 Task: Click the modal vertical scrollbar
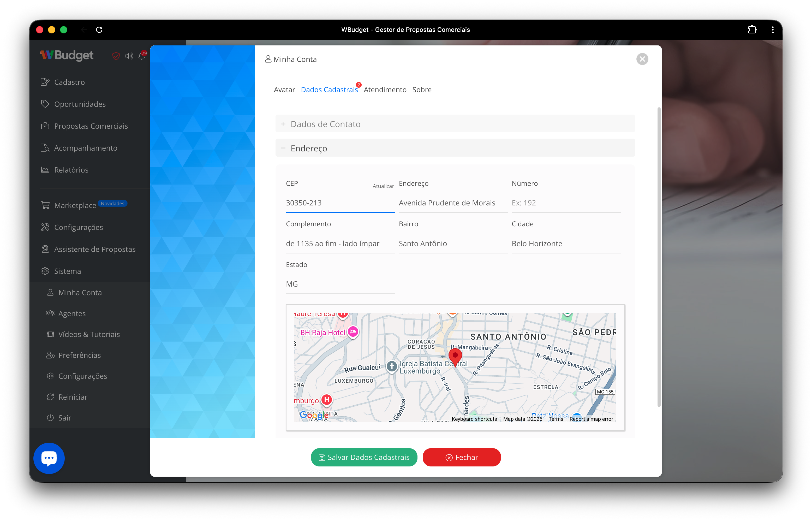[659, 257]
